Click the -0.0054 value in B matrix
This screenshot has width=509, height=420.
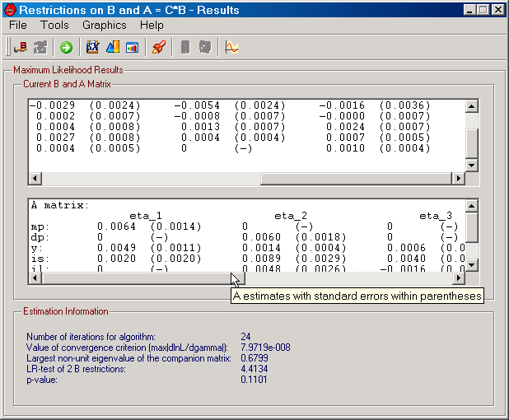click(x=197, y=105)
